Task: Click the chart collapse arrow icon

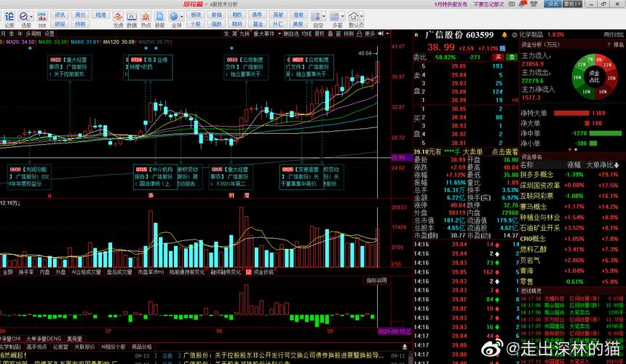Action: [381, 34]
